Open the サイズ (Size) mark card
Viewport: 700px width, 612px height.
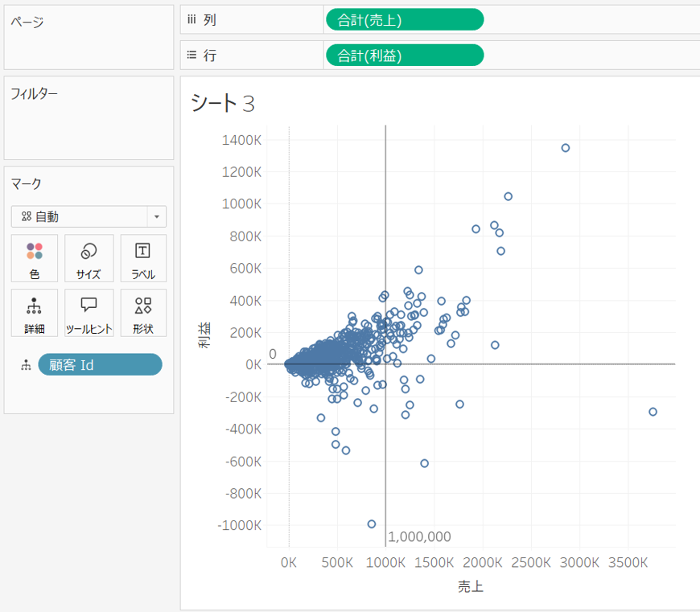tap(89, 258)
